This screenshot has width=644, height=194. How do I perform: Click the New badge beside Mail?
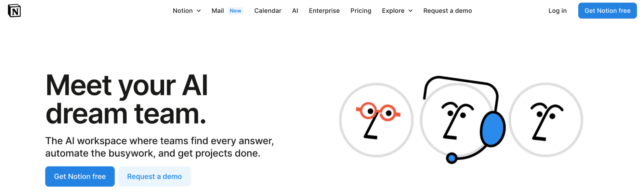(x=235, y=11)
